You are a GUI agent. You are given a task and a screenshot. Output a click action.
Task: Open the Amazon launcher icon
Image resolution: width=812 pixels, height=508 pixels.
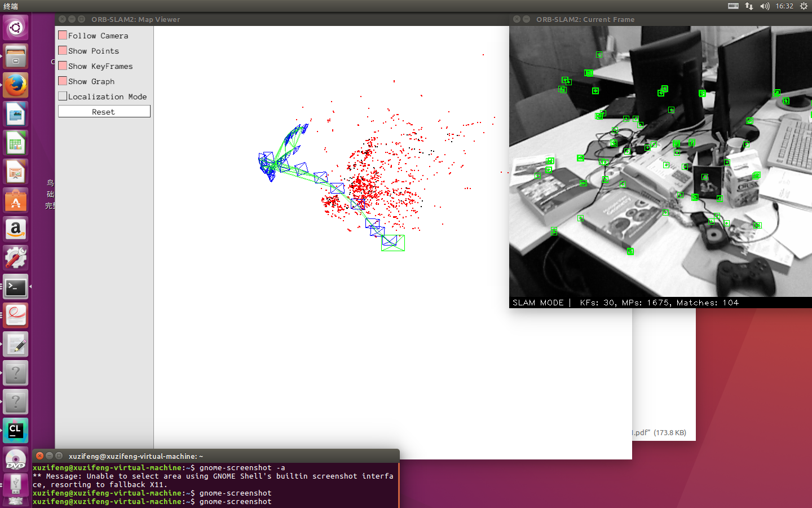[15, 229]
